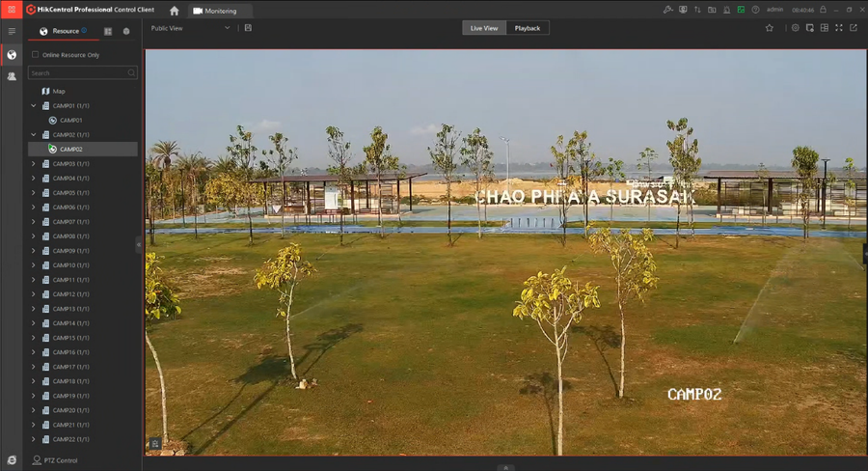Enter full screen mode icon
Screen dimensions: 868x471
click(839, 28)
